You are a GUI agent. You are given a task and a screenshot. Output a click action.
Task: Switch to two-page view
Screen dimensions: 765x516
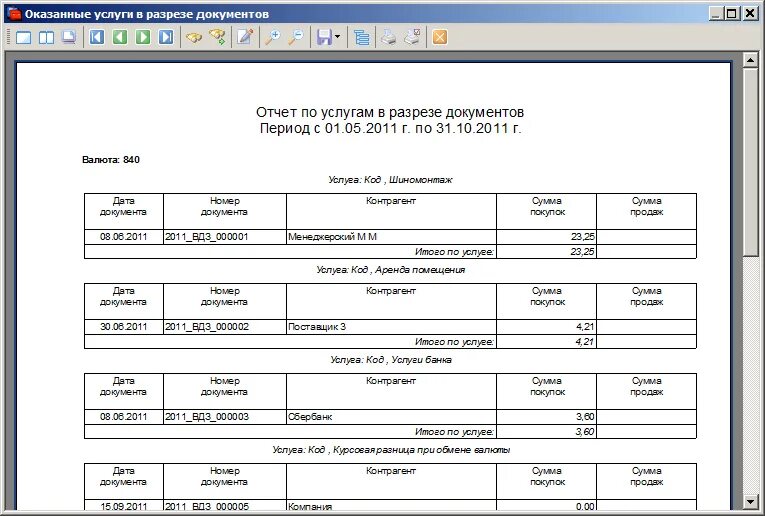pos(46,37)
